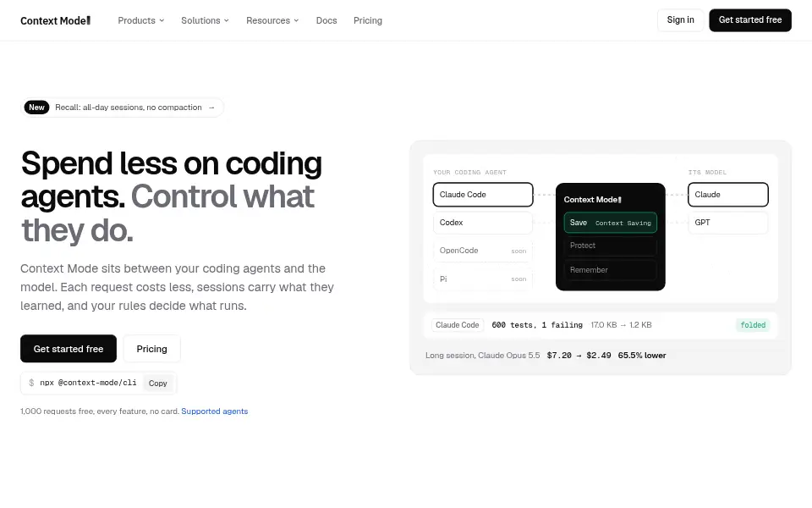
Task: Click the 65.5% lower text
Action: [642, 356]
